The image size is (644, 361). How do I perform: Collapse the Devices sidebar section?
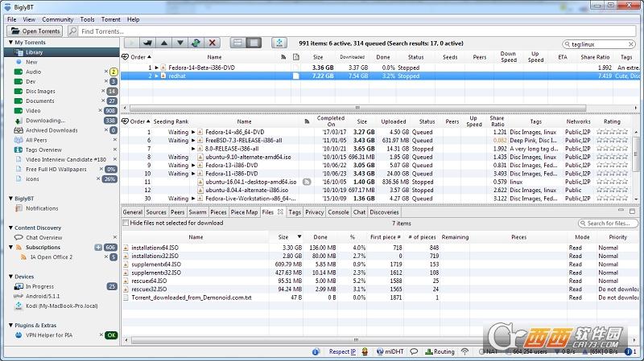click(10, 276)
